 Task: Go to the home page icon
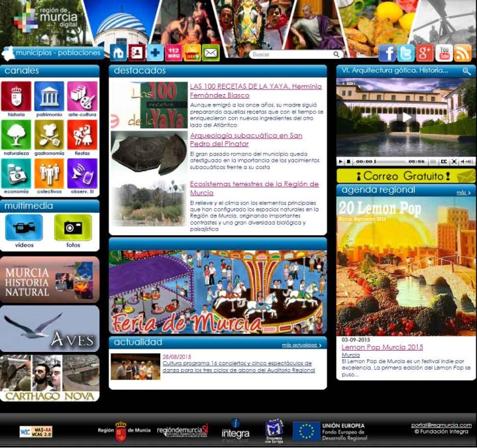[x=118, y=53]
